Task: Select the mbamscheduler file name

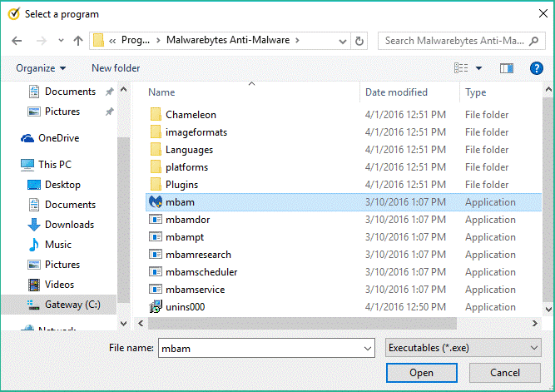Action: tap(201, 272)
